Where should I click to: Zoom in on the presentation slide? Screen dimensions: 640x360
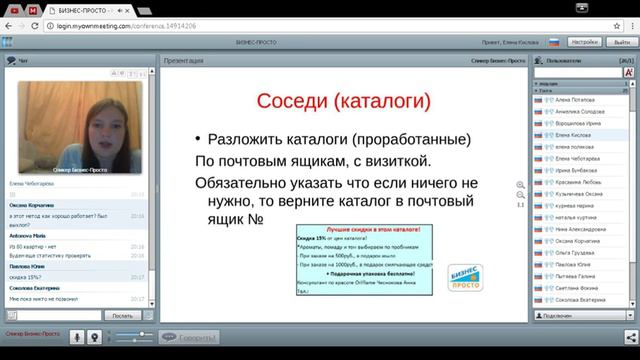[x=520, y=185]
